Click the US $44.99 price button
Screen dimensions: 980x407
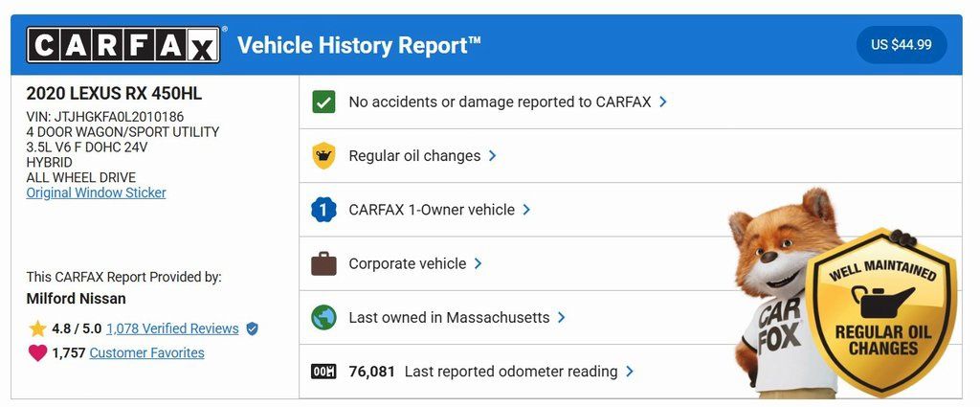click(x=901, y=45)
